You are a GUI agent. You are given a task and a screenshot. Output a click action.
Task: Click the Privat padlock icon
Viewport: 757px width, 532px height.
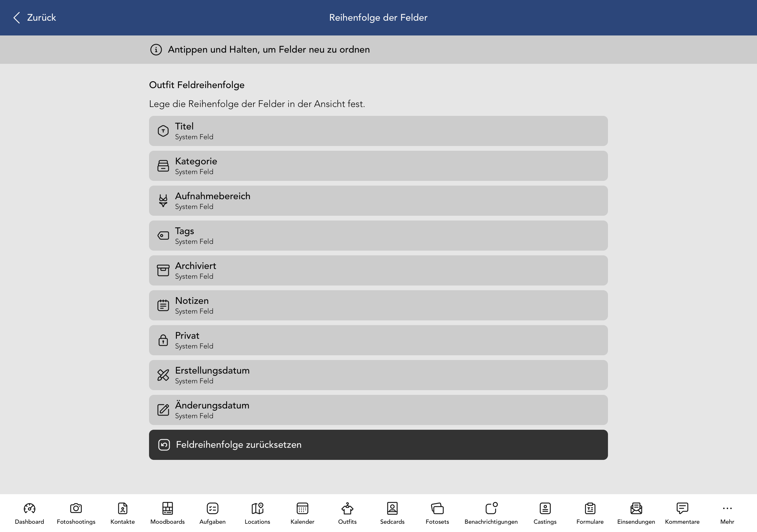(163, 340)
